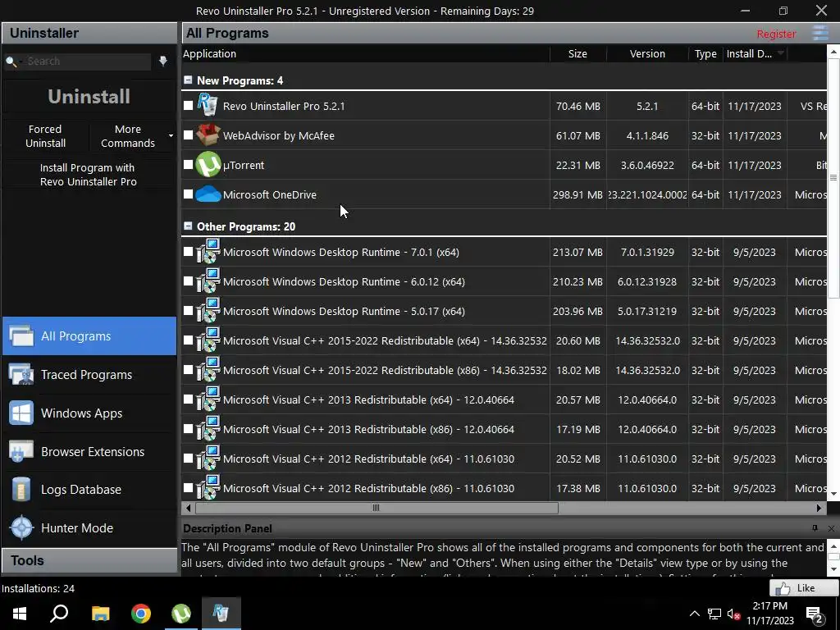840x630 pixels.
Task: Sort by the Size column header
Action: (x=577, y=53)
